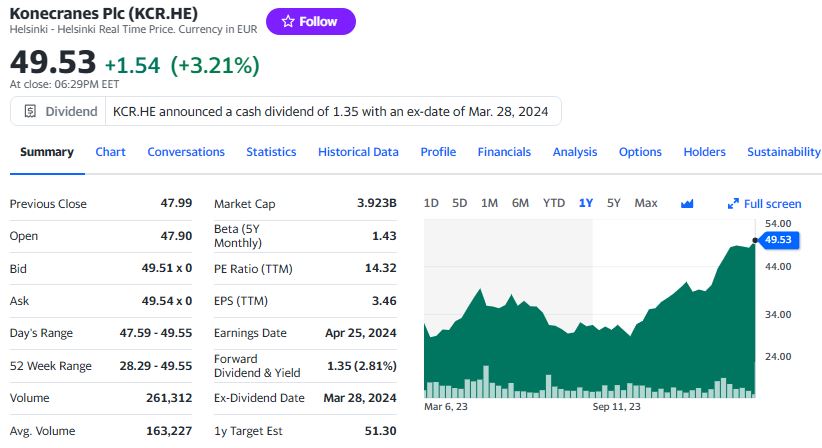Click the dividend document icon
Image resolution: width=822 pixels, height=448 pixels.
[30, 111]
